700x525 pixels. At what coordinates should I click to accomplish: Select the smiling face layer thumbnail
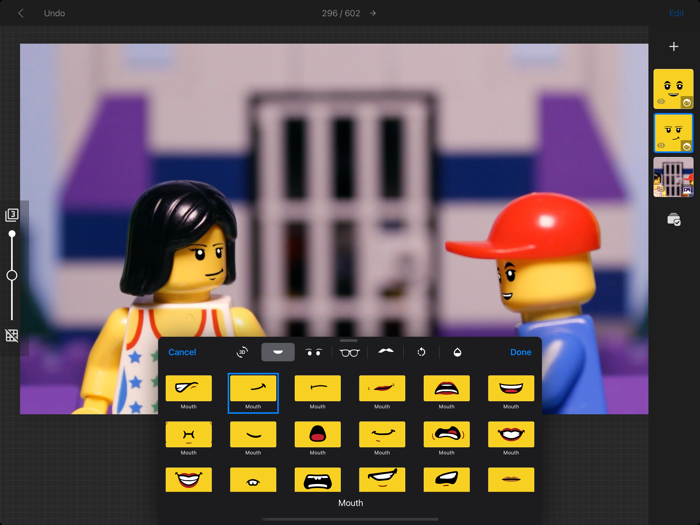[x=673, y=89]
